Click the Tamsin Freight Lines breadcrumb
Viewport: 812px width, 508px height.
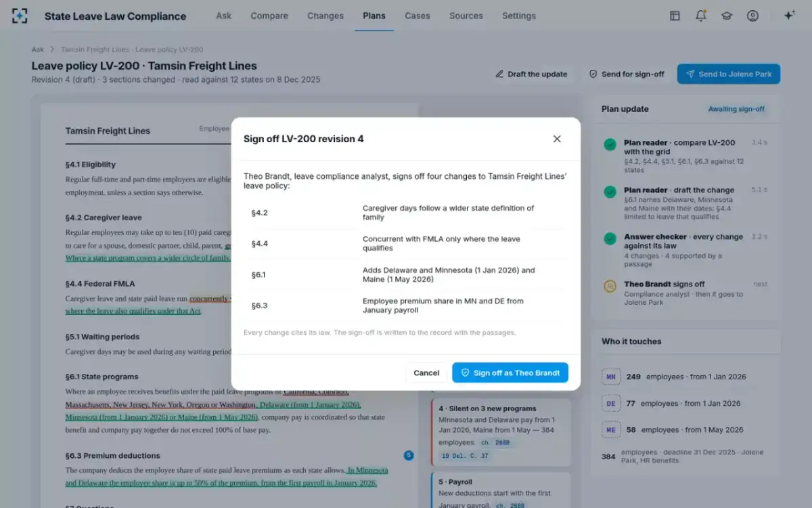pyautogui.click(x=132, y=49)
